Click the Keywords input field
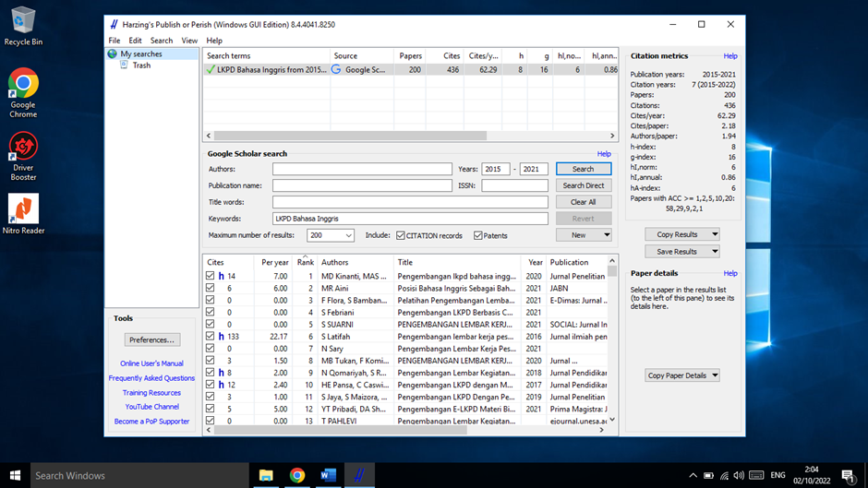 pos(410,219)
